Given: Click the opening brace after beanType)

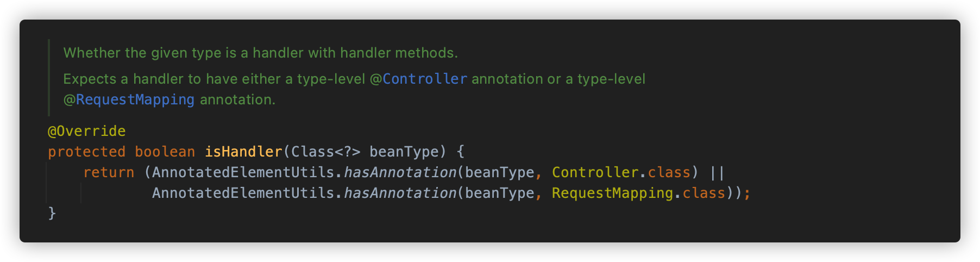Looking at the screenshot, I should pos(460,152).
